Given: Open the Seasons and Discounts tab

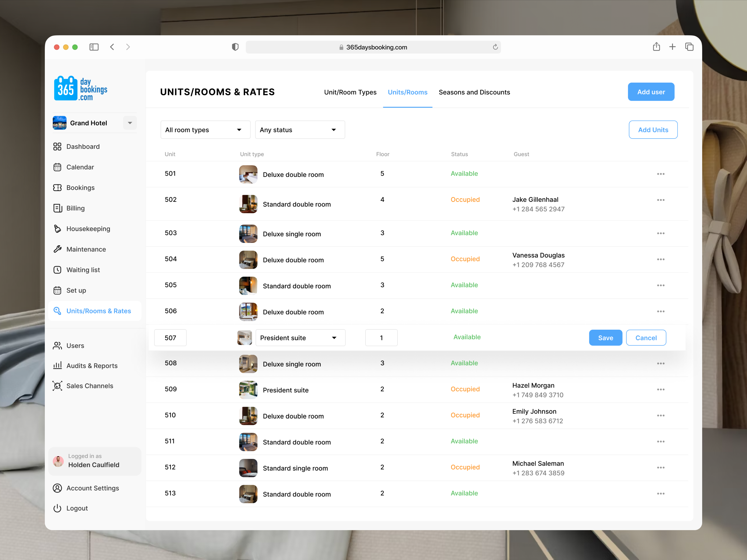Looking at the screenshot, I should (x=474, y=92).
